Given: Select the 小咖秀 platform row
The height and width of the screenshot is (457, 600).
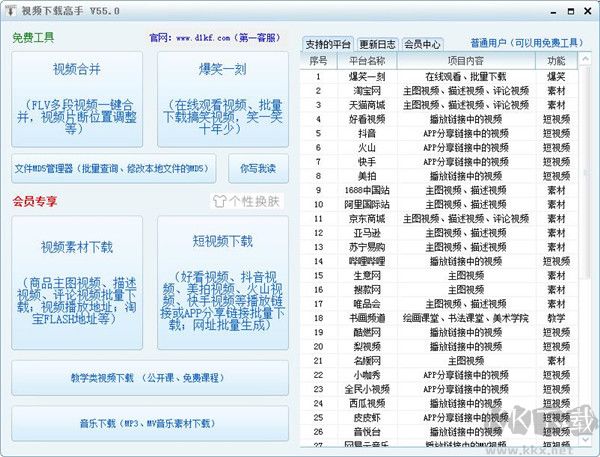Looking at the screenshot, I should [x=439, y=375].
